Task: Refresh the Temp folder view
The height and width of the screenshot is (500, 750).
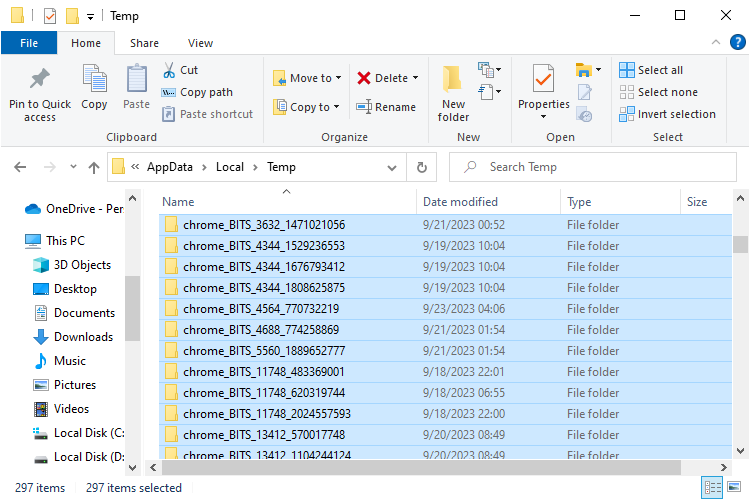Action: coord(422,167)
